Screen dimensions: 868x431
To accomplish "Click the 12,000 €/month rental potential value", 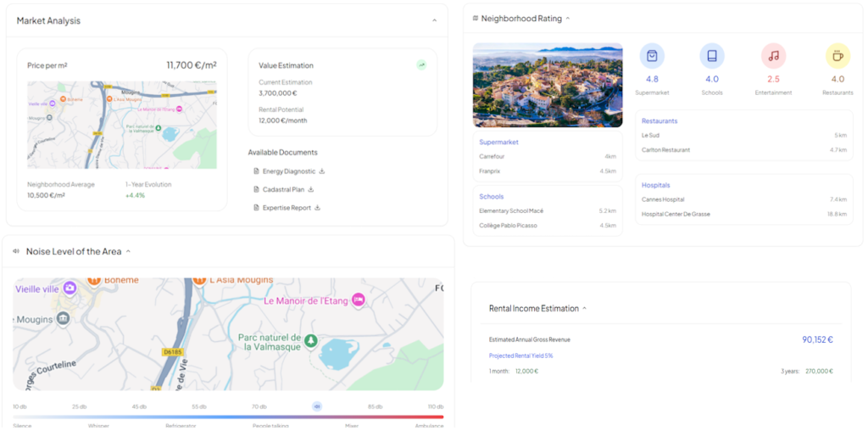I will pyautogui.click(x=283, y=120).
